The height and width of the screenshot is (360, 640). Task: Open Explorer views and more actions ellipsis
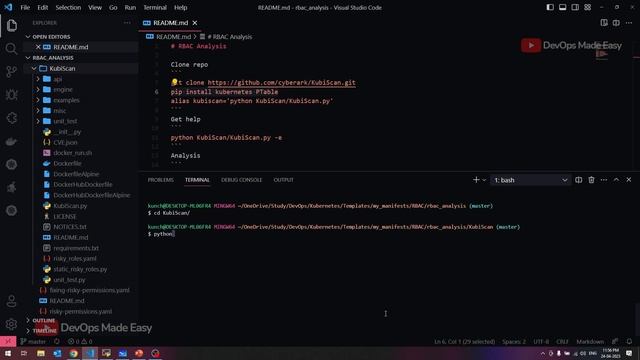tap(127, 23)
